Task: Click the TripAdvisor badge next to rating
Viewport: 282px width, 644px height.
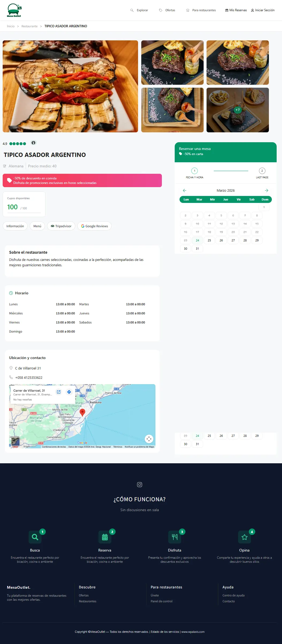Action: (x=33, y=143)
